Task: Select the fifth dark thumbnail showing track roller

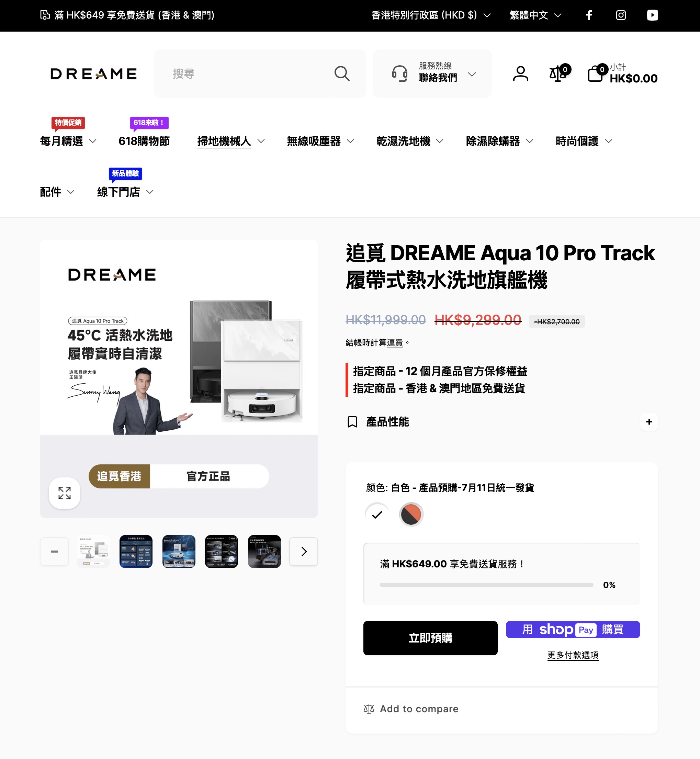Action: pos(264,552)
